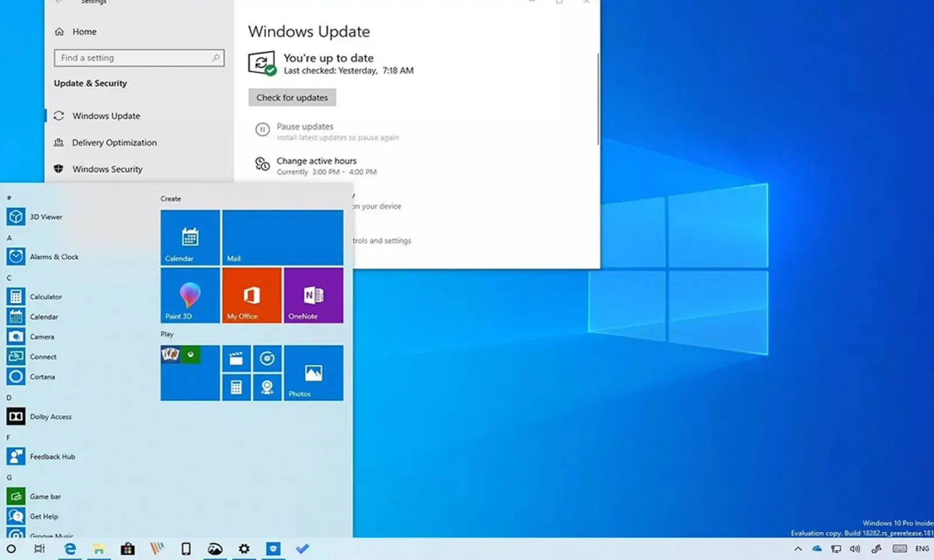This screenshot has height=560, width=934.
Task: Jump to the letter C app group header
Action: (9, 278)
